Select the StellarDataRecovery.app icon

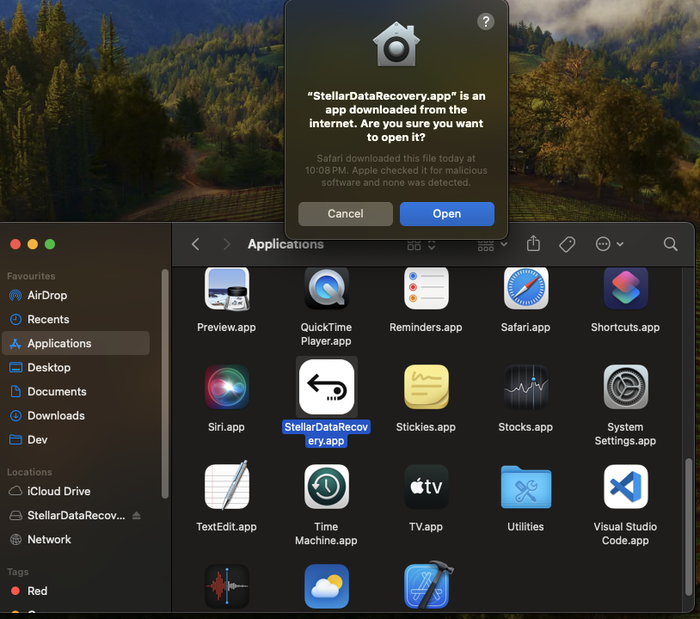point(326,387)
